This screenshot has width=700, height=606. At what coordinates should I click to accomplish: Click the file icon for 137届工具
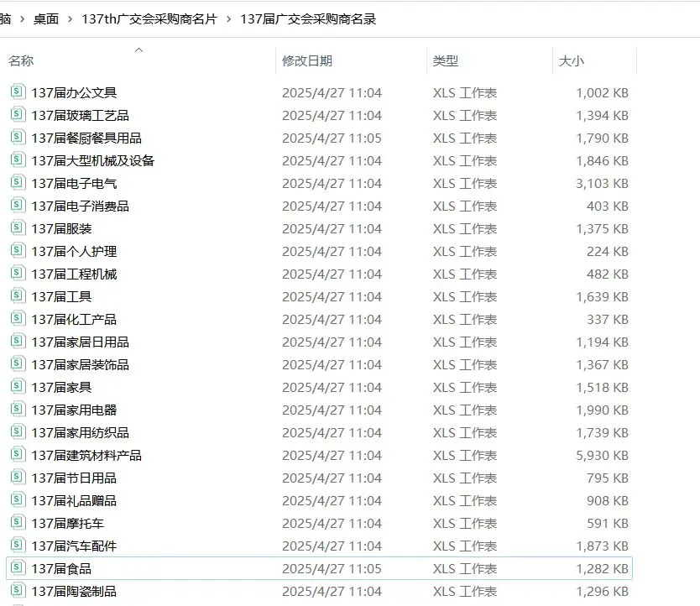click(18, 296)
